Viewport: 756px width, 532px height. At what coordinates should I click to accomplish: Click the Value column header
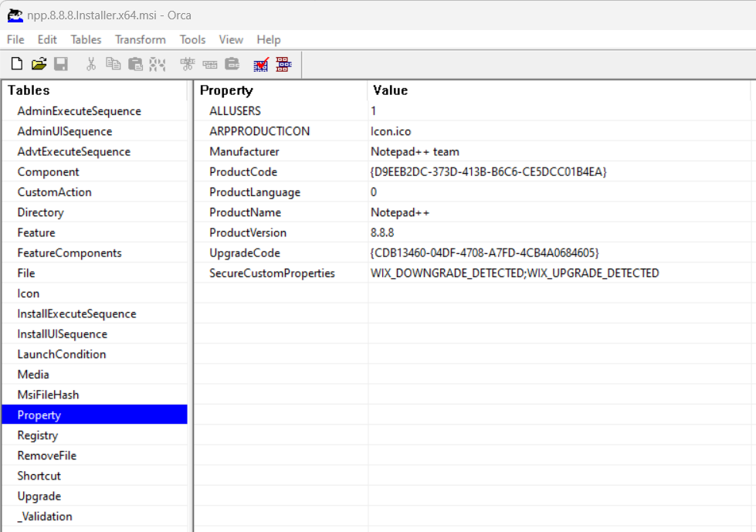pyautogui.click(x=390, y=90)
